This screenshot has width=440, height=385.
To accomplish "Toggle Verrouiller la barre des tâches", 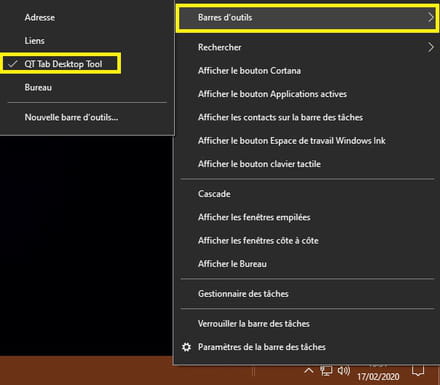I will 307,324.
